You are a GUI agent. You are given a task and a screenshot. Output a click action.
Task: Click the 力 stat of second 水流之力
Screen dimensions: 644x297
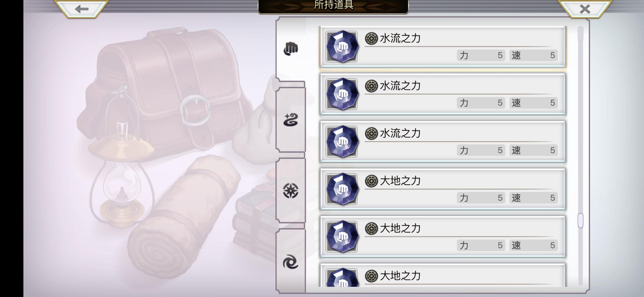click(x=481, y=103)
